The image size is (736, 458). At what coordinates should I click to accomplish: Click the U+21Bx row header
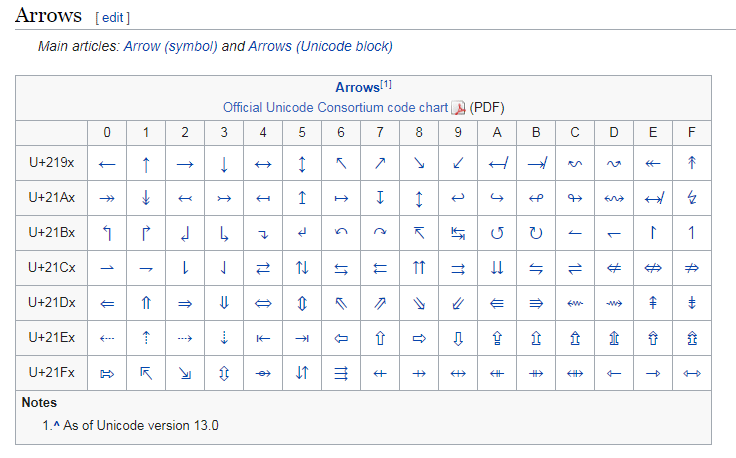pyautogui.click(x=52, y=233)
